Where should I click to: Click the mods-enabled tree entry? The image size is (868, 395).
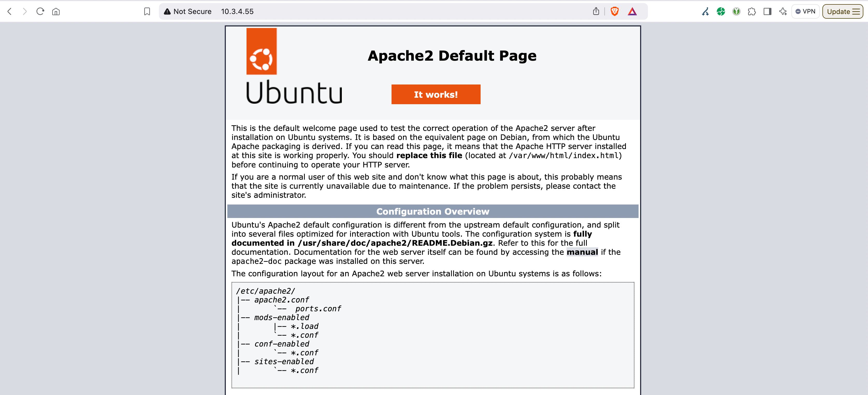click(281, 317)
